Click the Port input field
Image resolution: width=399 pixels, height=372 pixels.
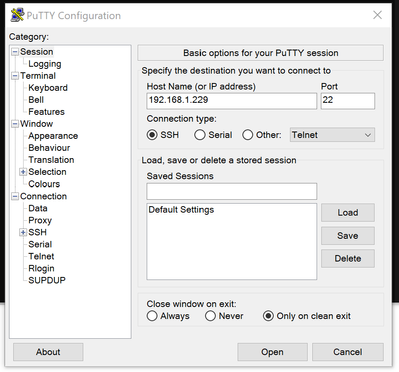(348, 101)
